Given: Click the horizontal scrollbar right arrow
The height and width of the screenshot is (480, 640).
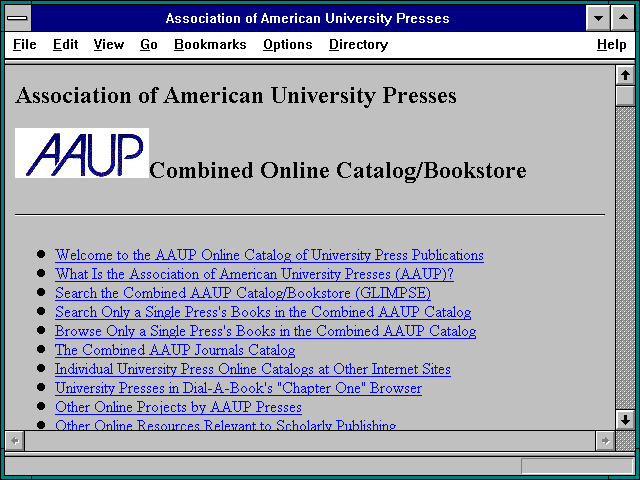Looking at the screenshot, I should pyautogui.click(x=605, y=441).
